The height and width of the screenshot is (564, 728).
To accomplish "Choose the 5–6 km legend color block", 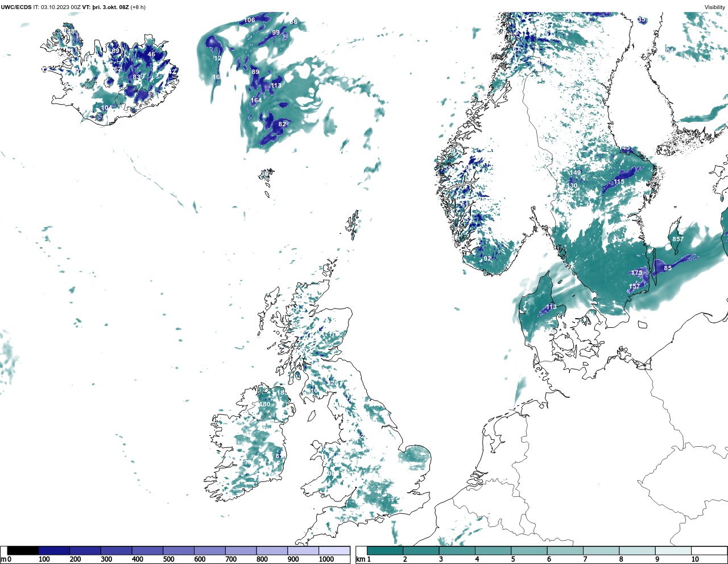I will [x=529, y=551].
